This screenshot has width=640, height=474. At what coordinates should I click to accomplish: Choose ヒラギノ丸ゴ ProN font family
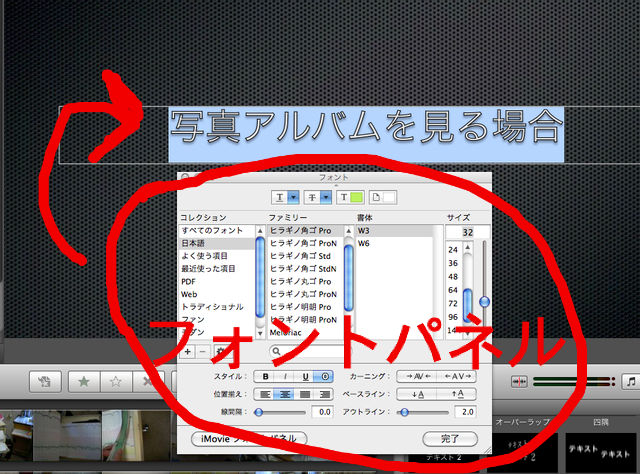coord(305,294)
